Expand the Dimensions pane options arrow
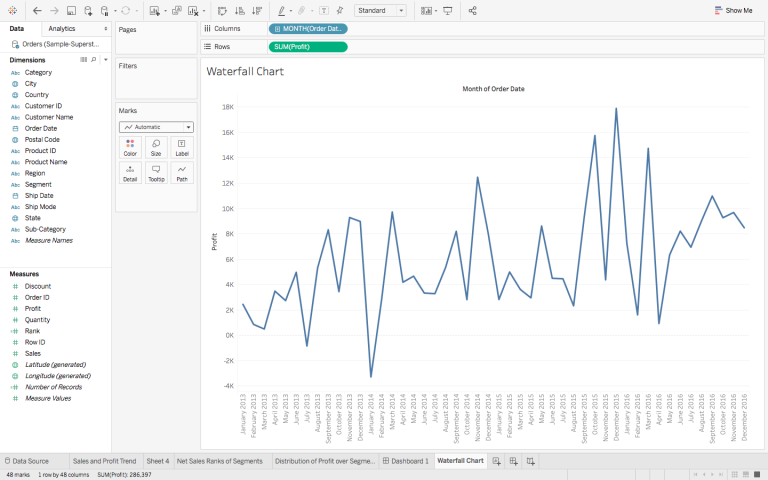Screen dimensions: 768x480 coord(104,60)
